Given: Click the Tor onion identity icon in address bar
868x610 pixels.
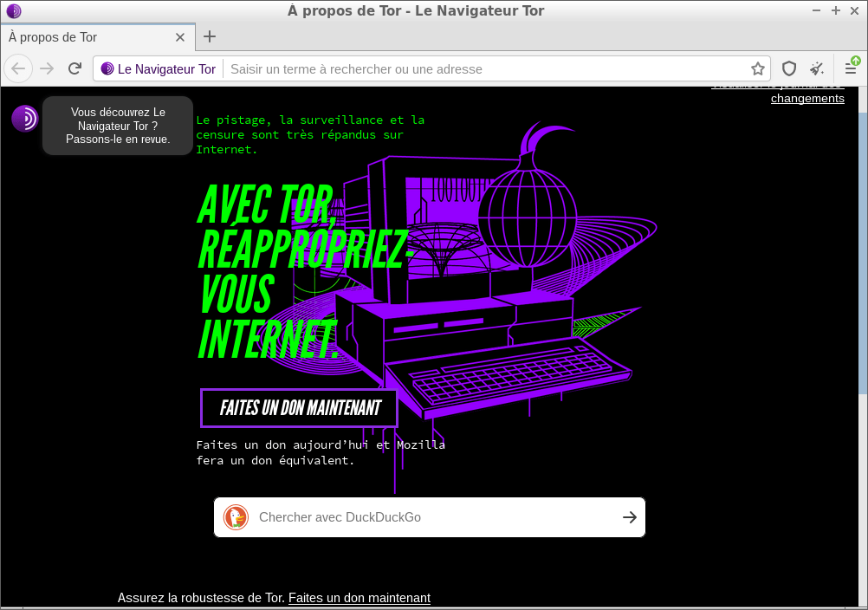Looking at the screenshot, I should (107, 68).
